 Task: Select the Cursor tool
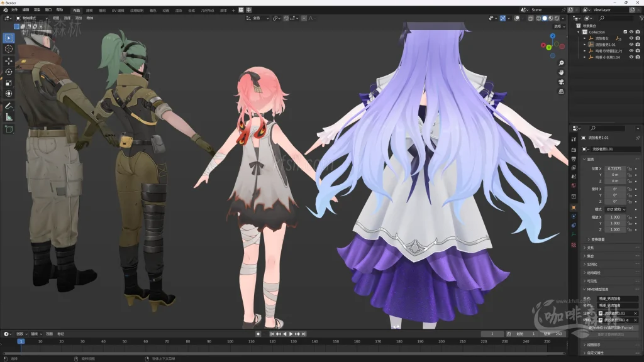9,49
